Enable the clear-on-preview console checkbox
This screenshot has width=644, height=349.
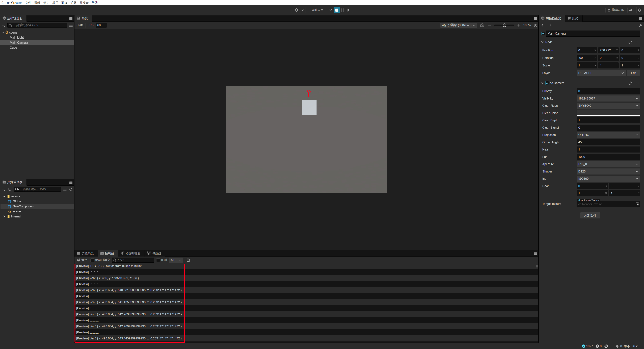[92, 260]
